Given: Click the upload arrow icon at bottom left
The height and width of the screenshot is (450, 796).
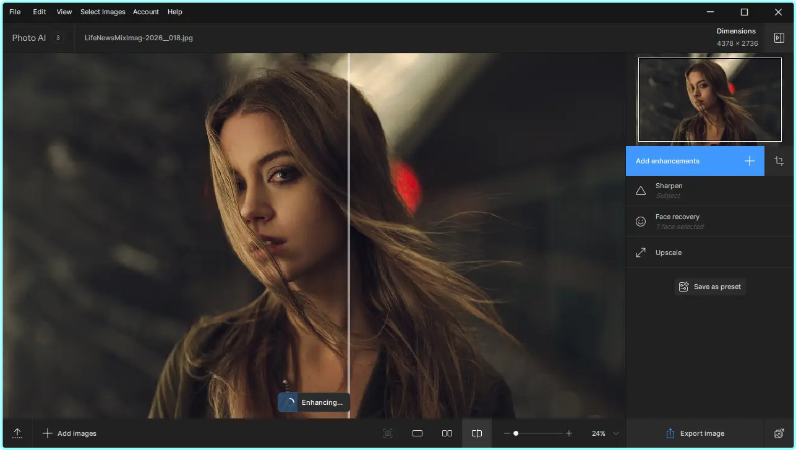Looking at the screenshot, I should click(17, 433).
